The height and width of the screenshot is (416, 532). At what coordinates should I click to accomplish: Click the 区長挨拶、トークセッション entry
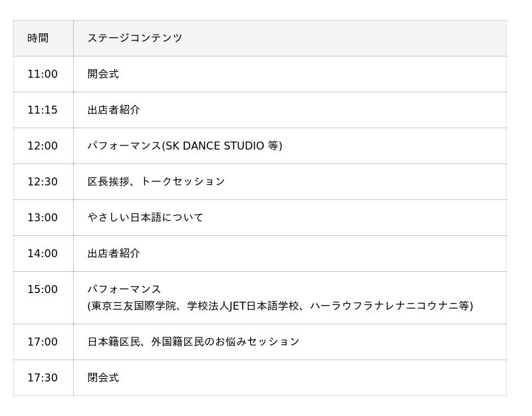point(156,182)
